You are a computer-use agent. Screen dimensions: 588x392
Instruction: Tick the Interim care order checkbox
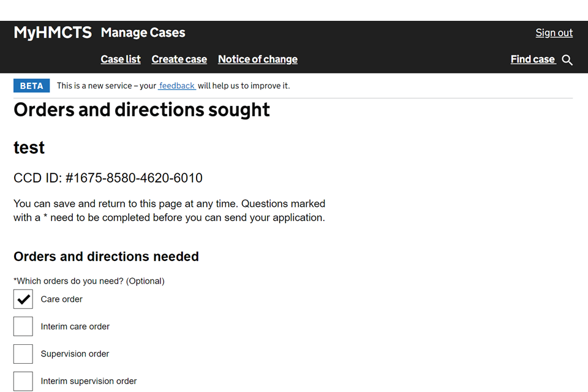[x=23, y=326]
